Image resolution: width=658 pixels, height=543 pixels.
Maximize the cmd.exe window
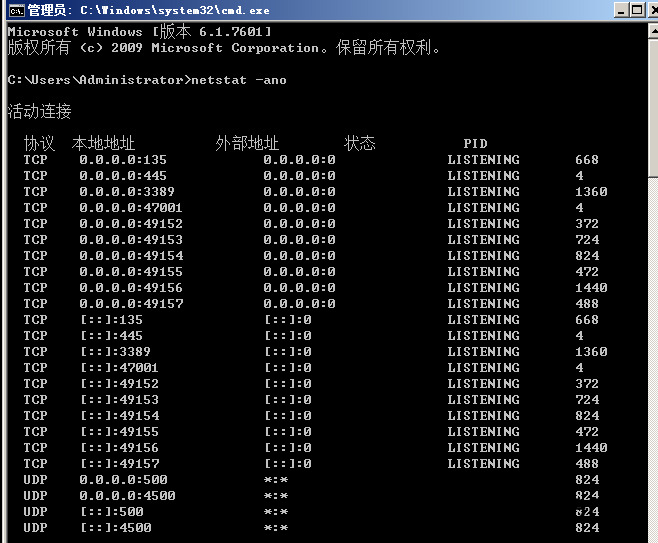click(637, 10)
